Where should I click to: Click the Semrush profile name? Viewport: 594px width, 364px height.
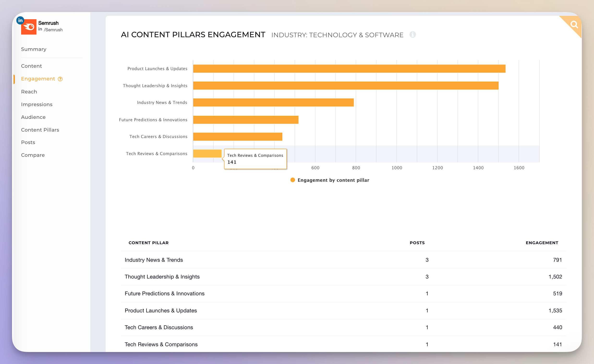48,23
